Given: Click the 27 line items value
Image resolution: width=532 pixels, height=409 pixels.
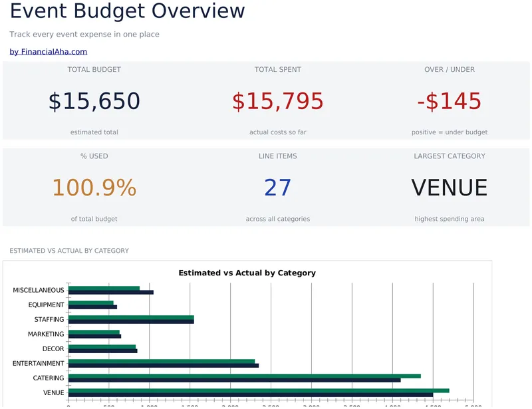Looking at the screenshot, I should [278, 188].
